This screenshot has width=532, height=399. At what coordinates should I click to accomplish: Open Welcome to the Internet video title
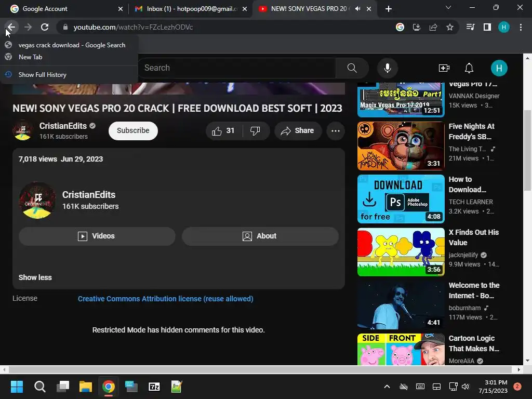[474, 290]
